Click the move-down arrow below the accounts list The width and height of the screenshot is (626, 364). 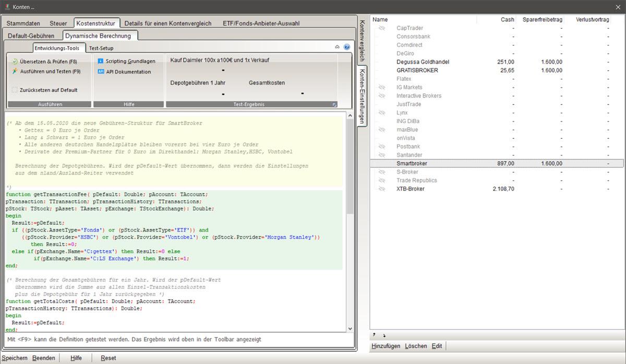384,335
